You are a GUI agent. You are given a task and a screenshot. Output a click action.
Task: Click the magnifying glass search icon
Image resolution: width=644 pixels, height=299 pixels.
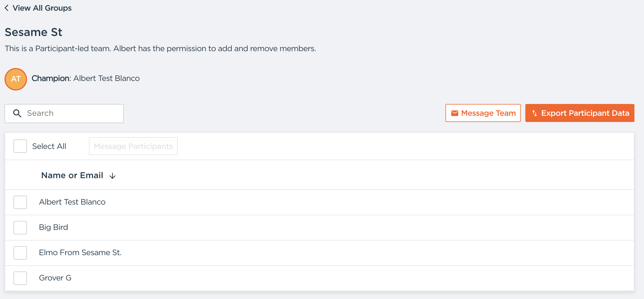17,113
